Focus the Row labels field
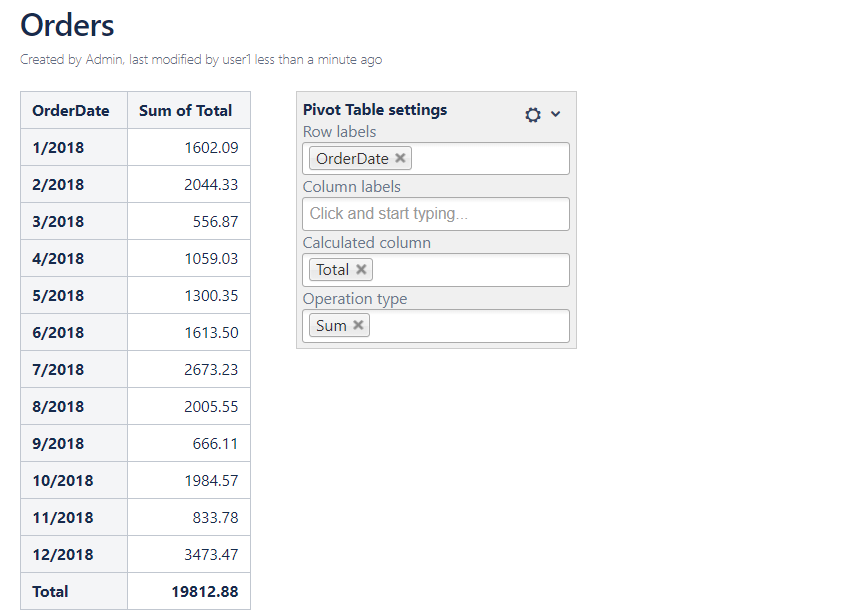Screen dimensions: 867x616 [490, 159]
